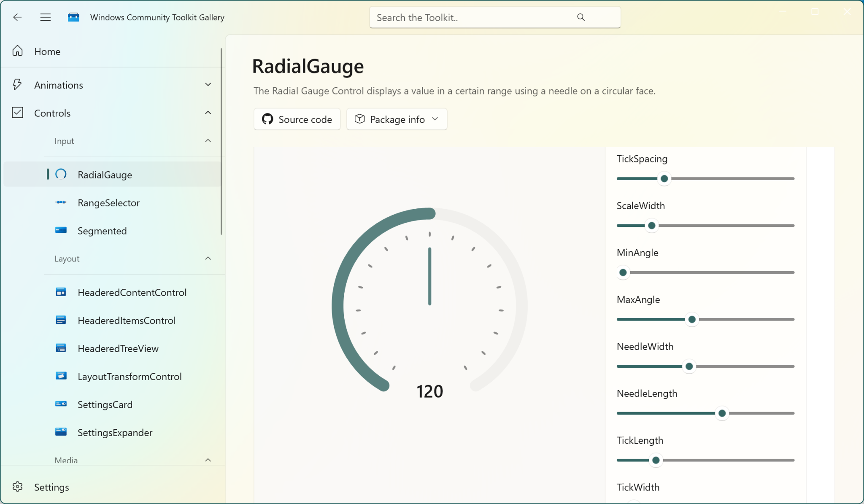This screenshot has height=504, width=864.
Task: Select HeaderedTreeView from the sidebar
Action: (x=118, y=348)
